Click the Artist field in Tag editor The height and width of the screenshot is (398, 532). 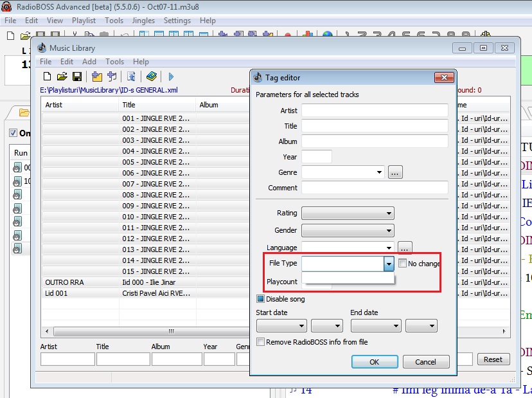[x=375, y=111]
